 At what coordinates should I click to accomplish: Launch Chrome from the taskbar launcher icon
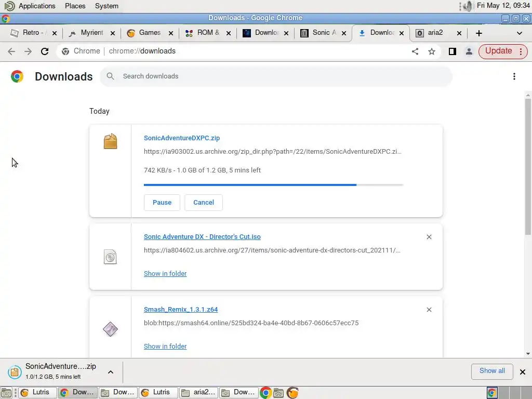coord(265,393)
